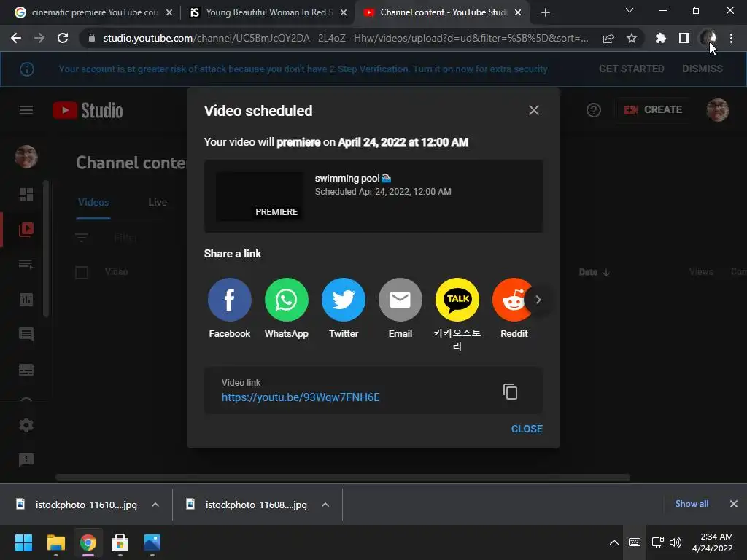
Task: Go back in browser history
Action: (16, 38)
